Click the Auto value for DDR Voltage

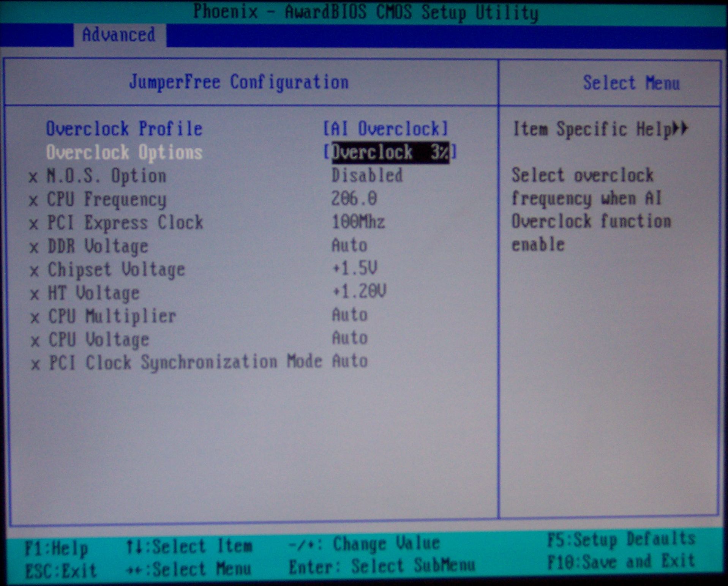[350, 245]
